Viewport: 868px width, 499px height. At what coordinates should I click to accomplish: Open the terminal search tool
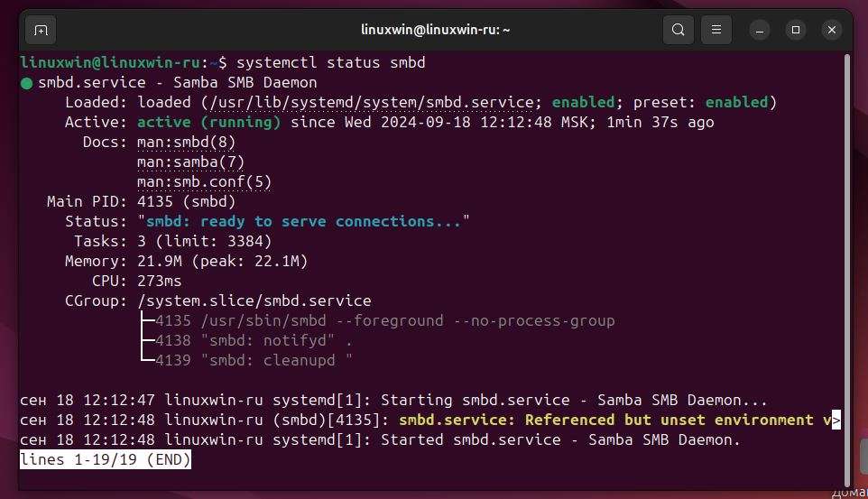(x=679, y=30)
